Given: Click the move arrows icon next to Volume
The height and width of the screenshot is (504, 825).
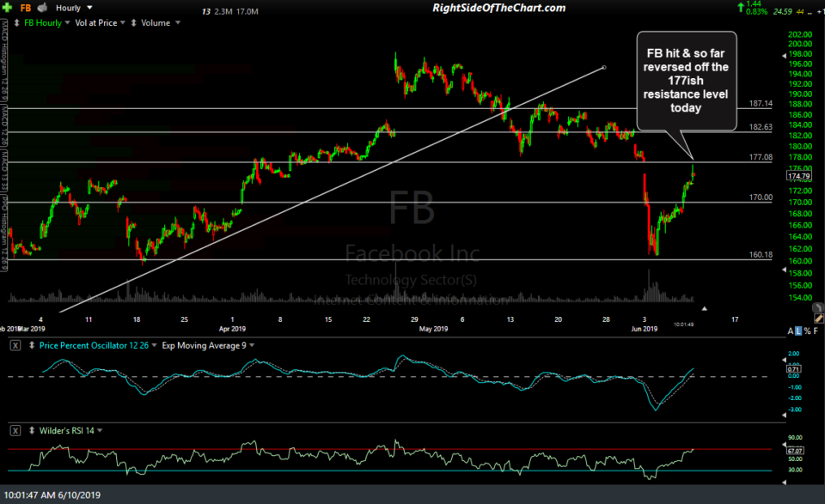Looking at the screenshot, I should pos(134,22).
